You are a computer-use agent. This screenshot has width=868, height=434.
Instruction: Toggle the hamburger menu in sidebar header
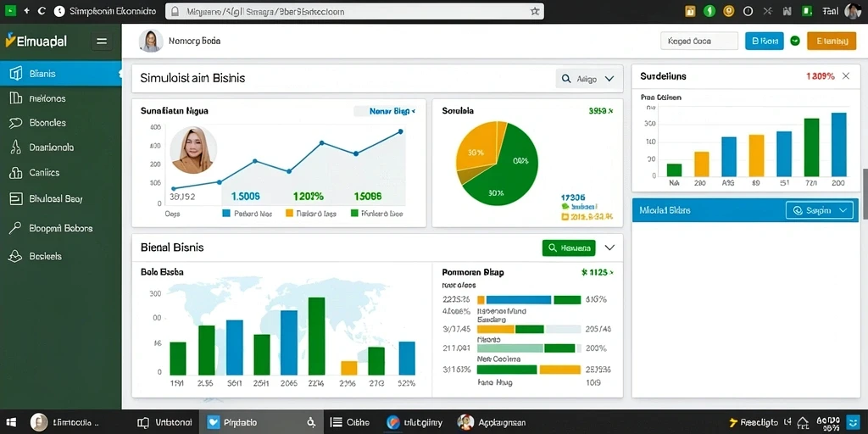[102, 41]
